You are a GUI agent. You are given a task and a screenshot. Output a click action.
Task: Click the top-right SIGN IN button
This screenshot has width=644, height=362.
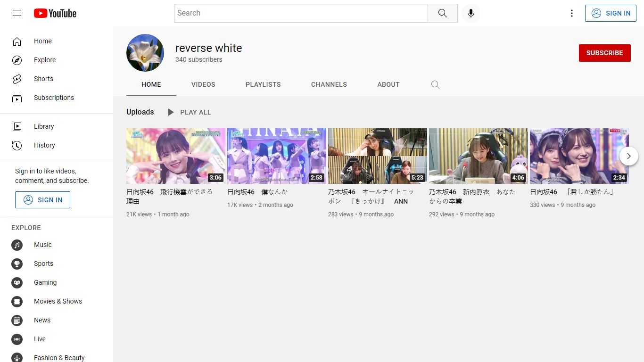(611, 13)
